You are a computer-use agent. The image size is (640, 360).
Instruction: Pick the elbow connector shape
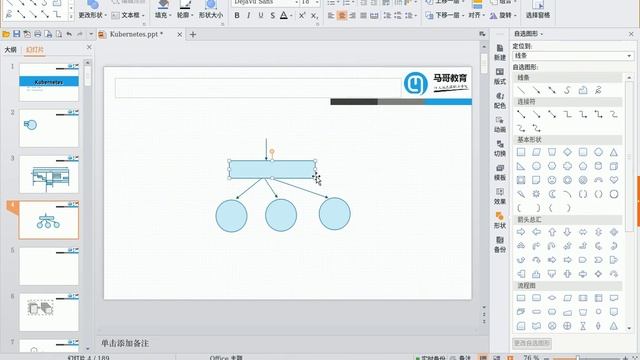(x=567, y=115)
